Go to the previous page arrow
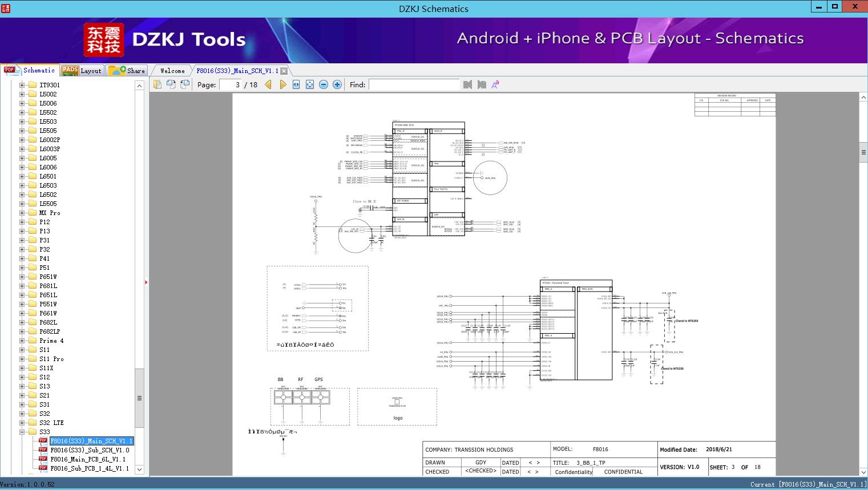This screenshot has height=490, width=868. point(268,84)
